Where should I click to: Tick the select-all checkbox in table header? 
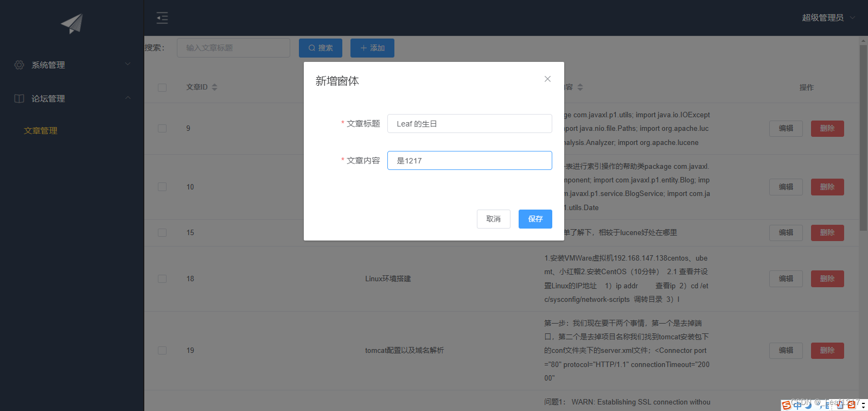162,87
